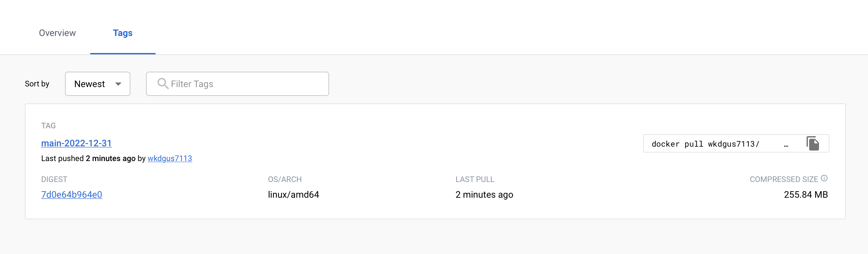Focus the Filter Tags search field

pos(246,84)
